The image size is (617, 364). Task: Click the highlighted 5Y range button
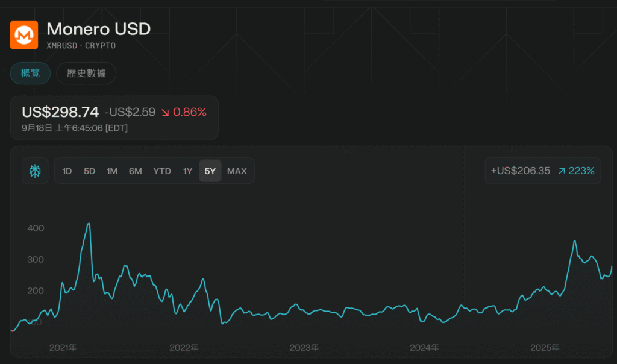click(x=210, y=171)
